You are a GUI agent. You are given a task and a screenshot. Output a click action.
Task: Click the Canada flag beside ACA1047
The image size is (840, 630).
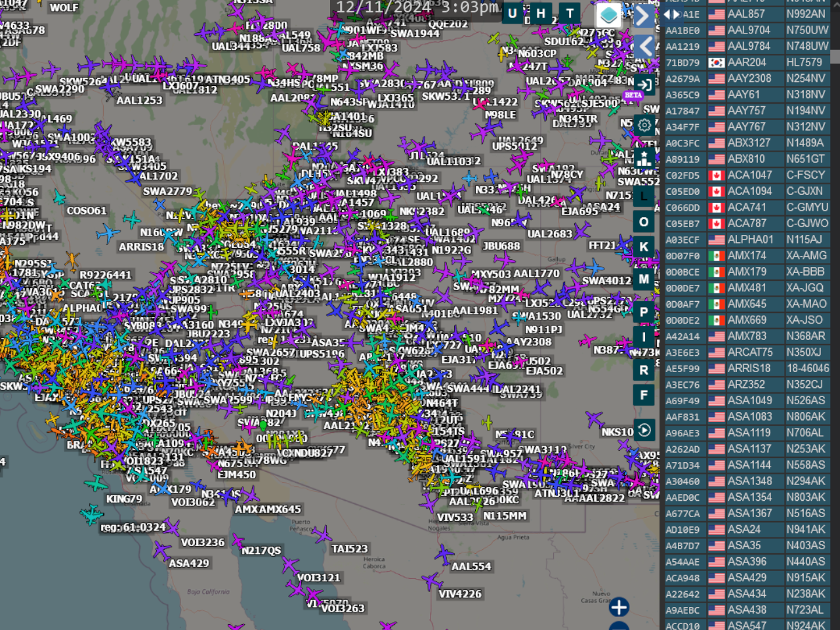(717, 175)
